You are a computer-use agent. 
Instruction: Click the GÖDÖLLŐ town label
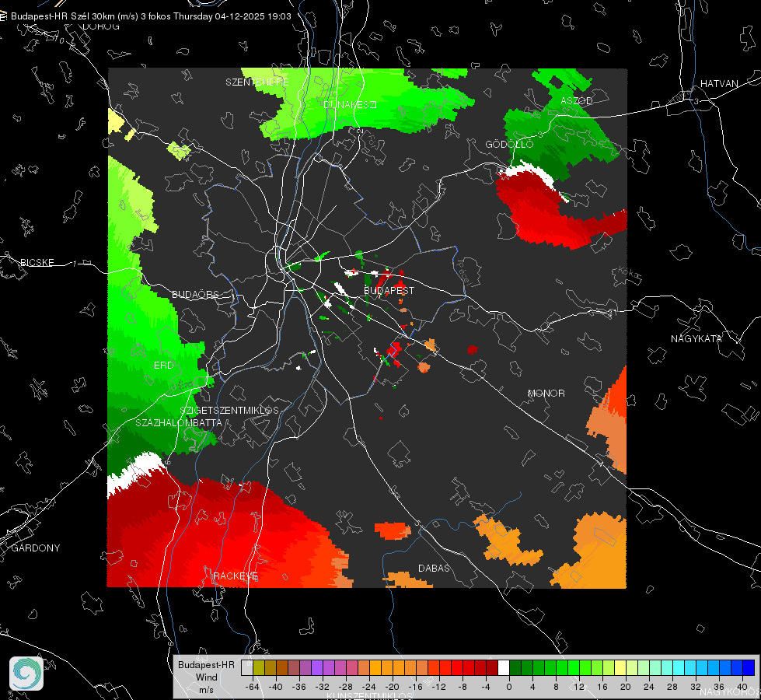pyautogui.click(x=509, y=144)
